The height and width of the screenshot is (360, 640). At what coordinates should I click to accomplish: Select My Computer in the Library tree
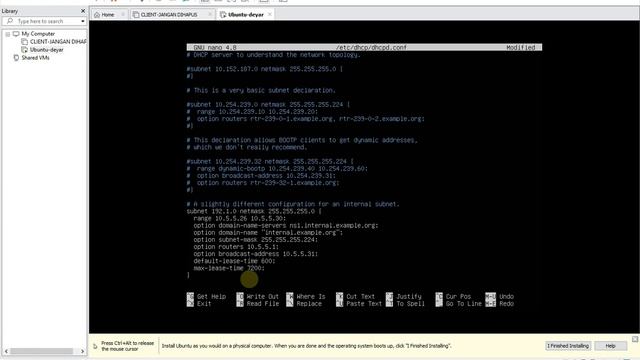click(38, 34)
